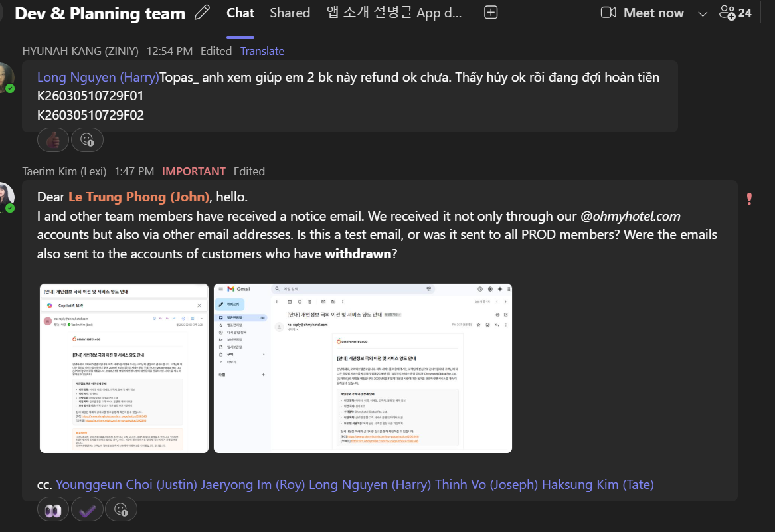Click the Meet now camera icon
The width and height of the screenshot is (775, 532).
point(608,13)
